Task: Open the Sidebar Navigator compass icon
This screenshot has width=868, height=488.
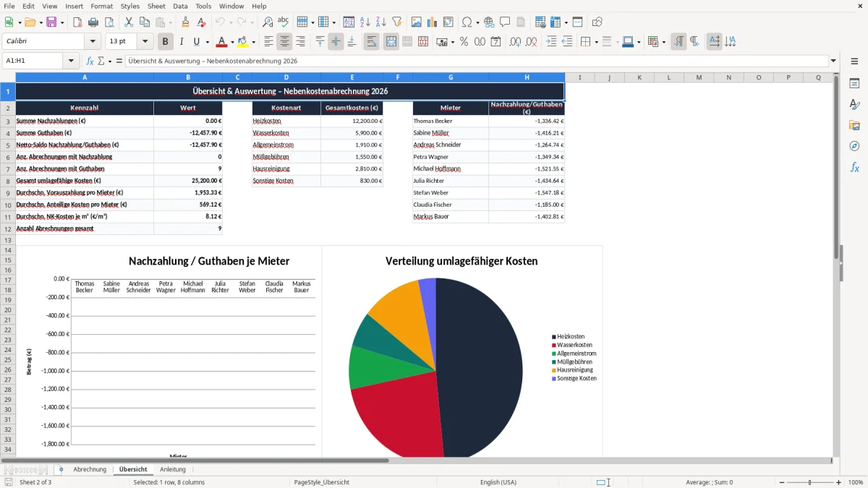Action: (854, 146)
